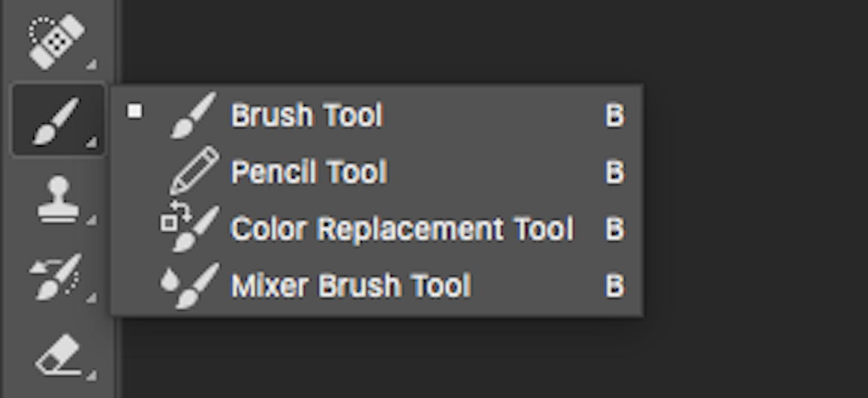Select the History Brush tool
This screenshot has width=868, height=398.
click(x=56, y=277)
